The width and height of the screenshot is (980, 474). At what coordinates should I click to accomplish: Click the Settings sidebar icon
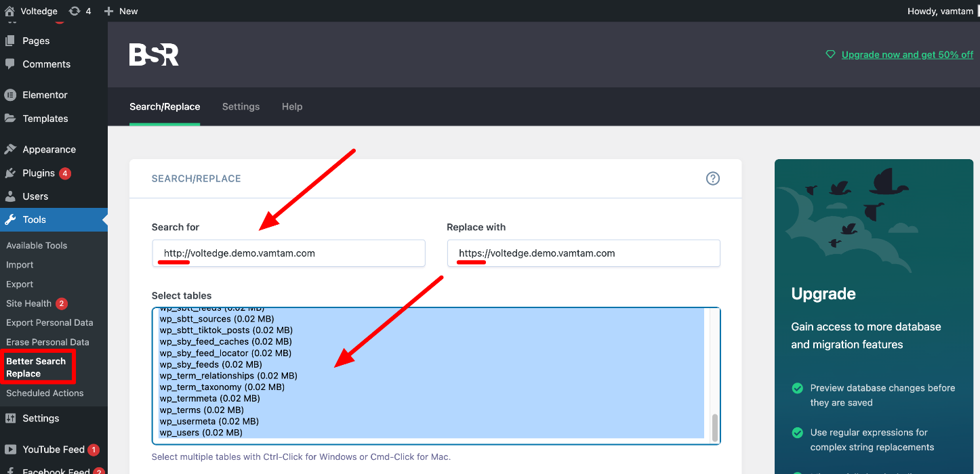(10, 418)
